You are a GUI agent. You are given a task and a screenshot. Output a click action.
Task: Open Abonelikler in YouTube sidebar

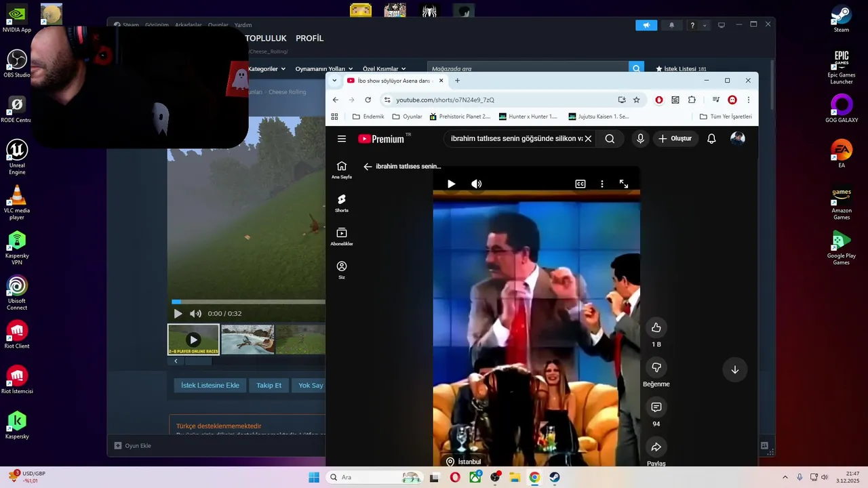point(342,237)
